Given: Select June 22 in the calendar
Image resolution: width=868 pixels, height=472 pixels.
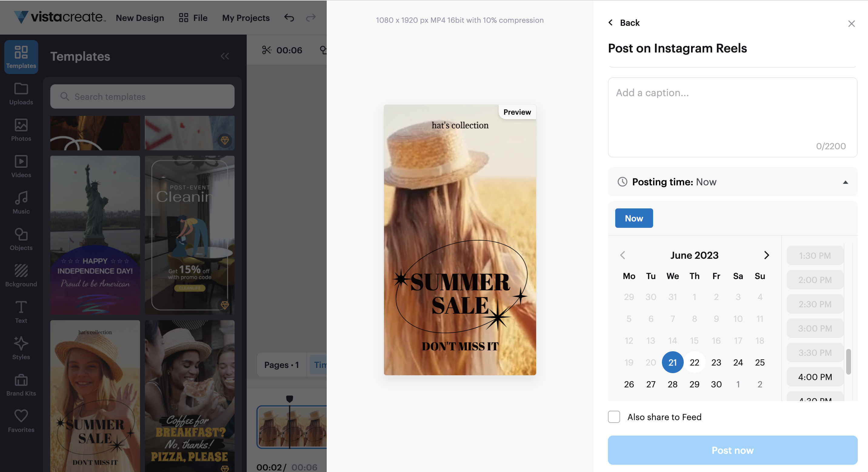Looking at the screenshot, I should click(x=694, y=362).
